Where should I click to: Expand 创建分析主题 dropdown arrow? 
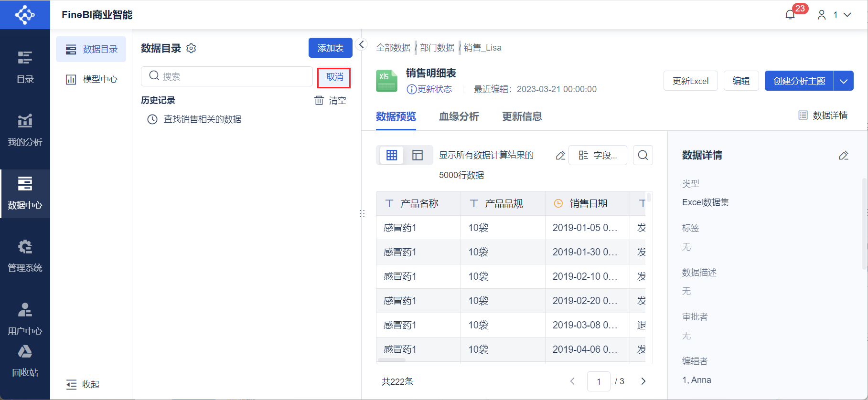click(844, 81)
